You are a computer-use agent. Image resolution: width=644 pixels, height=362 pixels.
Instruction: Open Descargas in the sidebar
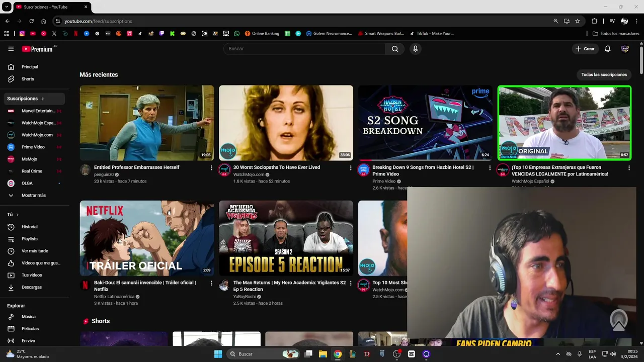35,287
